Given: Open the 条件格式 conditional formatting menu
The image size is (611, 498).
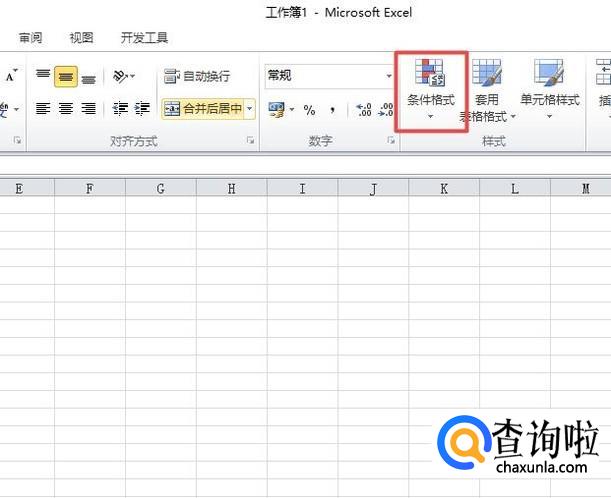Looking at the screenshot, I should 431,91.
